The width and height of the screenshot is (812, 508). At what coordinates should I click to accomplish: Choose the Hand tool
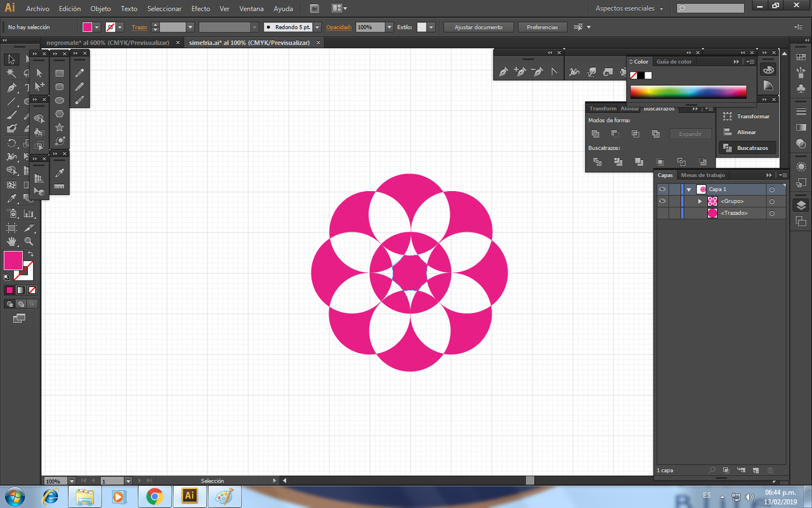(x=11, y=241)
